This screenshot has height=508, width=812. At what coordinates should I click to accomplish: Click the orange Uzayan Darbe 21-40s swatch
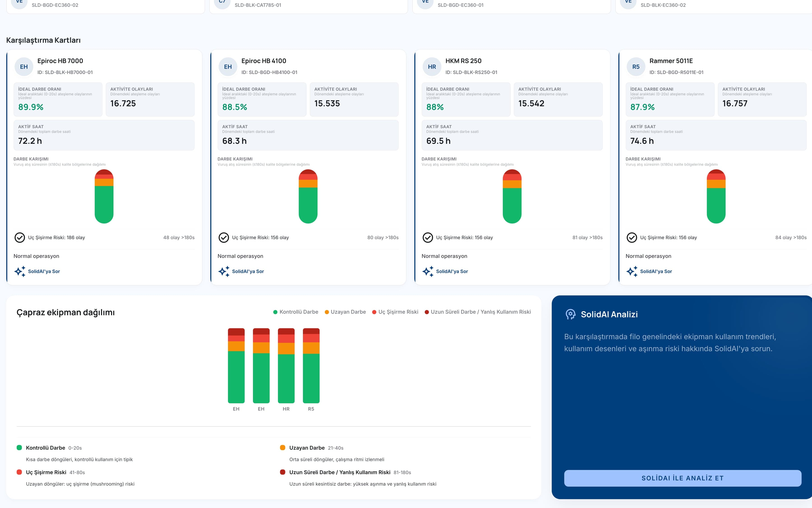(x=283, y=447)
